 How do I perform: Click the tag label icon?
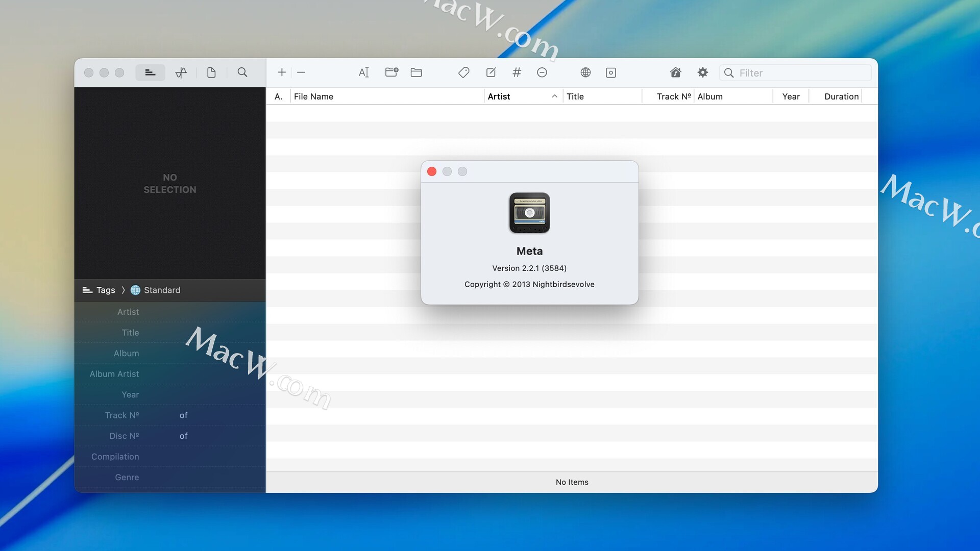pos(464,72)
